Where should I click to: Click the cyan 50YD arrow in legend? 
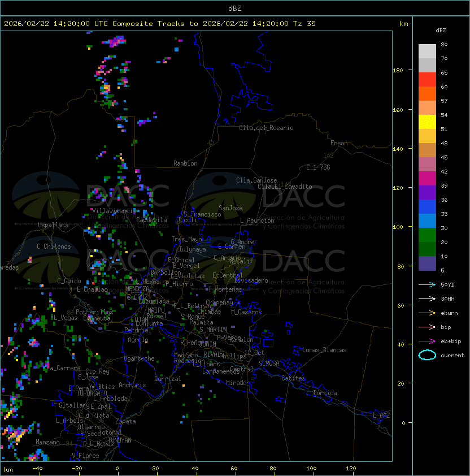click(x=427, y=285)
